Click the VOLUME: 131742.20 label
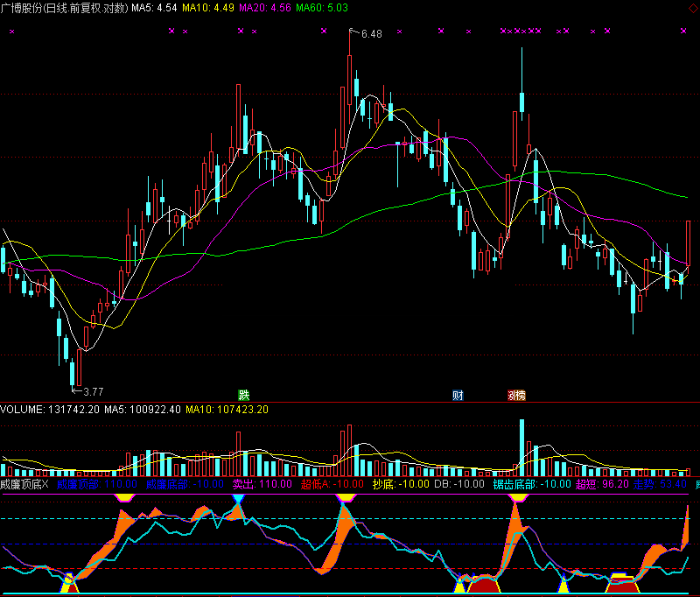 click(50, 410)
